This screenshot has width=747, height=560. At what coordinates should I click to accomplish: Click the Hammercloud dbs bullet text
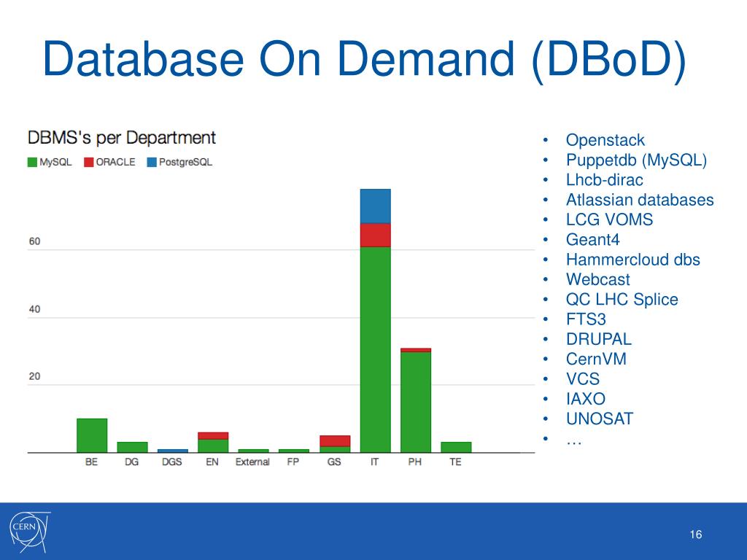coord(633,260)
